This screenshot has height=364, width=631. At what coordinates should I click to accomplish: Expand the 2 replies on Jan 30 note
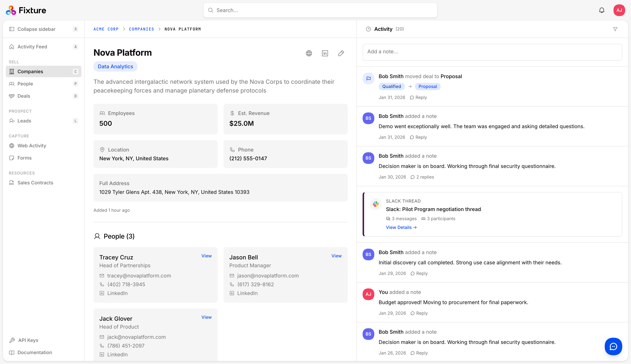(422, 177)
